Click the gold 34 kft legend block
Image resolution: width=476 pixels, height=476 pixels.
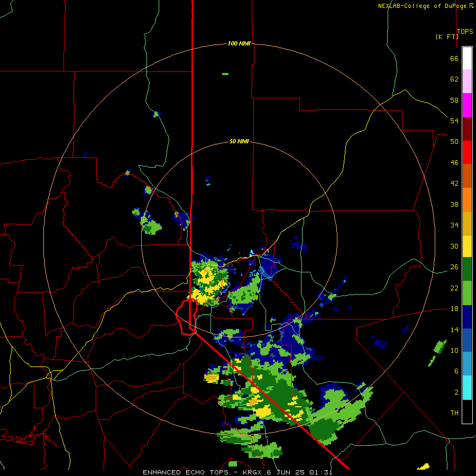click(x=467, y=224)
